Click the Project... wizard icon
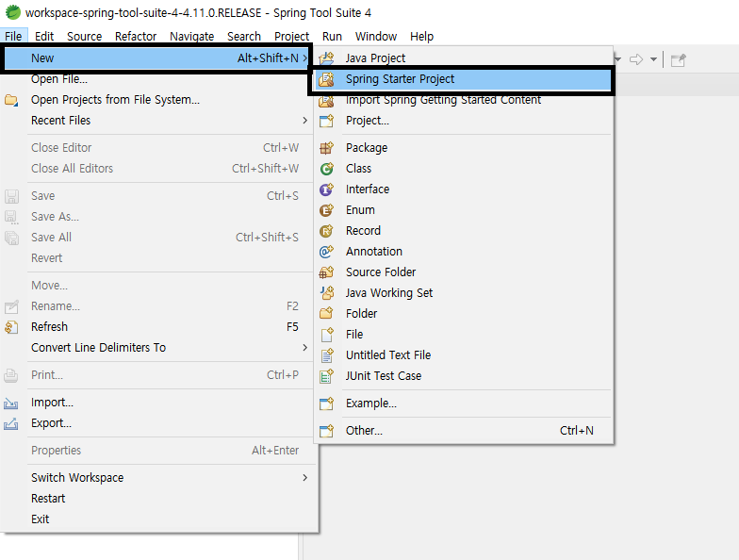This screenshot has width=739, height=560. click(x=326, y=121)
